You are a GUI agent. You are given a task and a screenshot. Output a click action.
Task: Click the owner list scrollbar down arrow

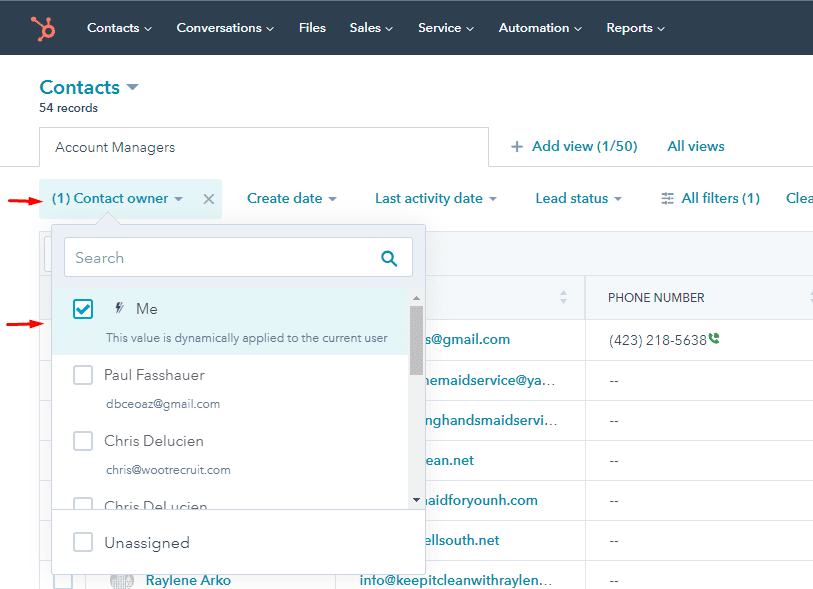coord(416,498)
